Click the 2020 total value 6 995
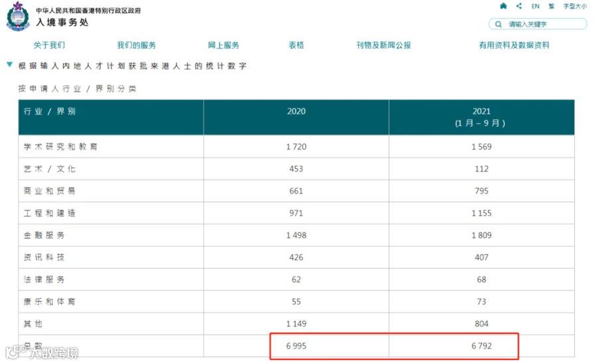This screenshot has width=598, height=364. tap(296, 345)
